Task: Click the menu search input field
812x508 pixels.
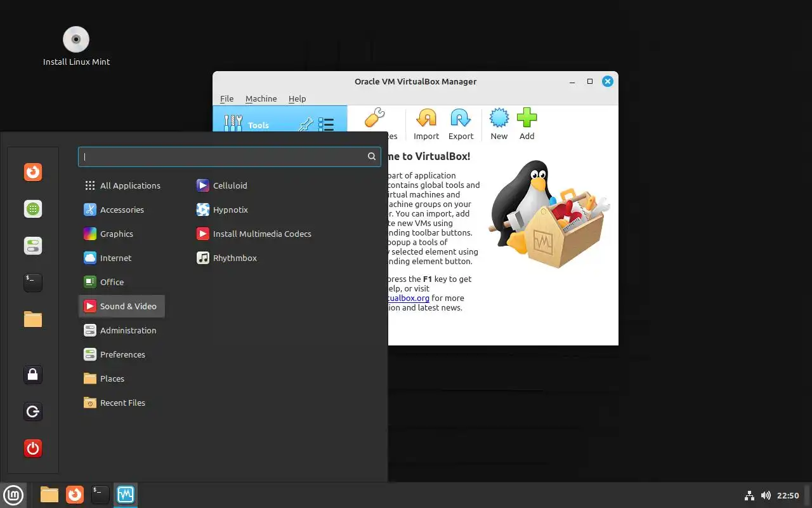Action: (x=230, y=157)
